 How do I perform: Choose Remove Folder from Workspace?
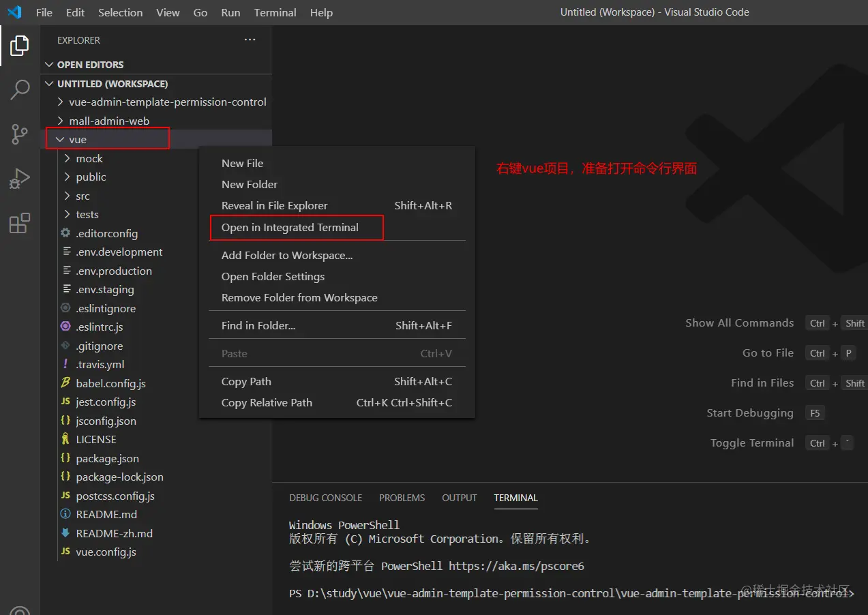(x=337, y=297)
